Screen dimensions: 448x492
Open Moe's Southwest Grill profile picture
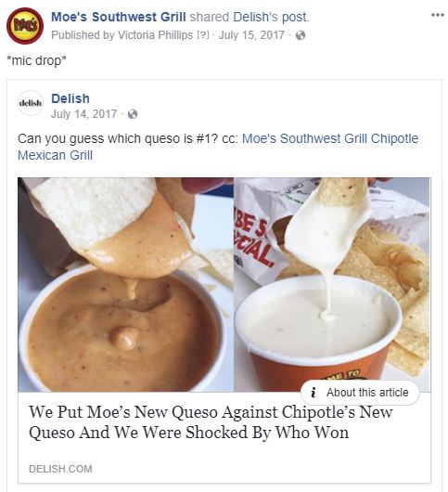pyautogui.click(x=25, y=26)
